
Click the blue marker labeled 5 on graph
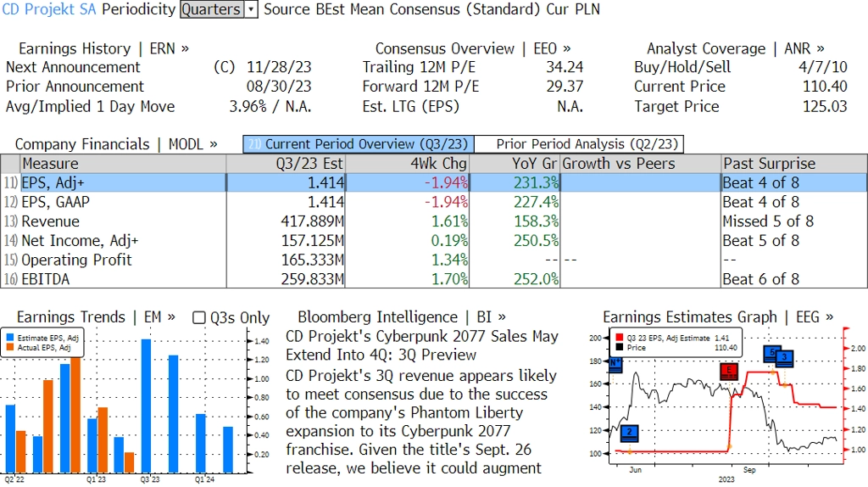coord(770,354)
